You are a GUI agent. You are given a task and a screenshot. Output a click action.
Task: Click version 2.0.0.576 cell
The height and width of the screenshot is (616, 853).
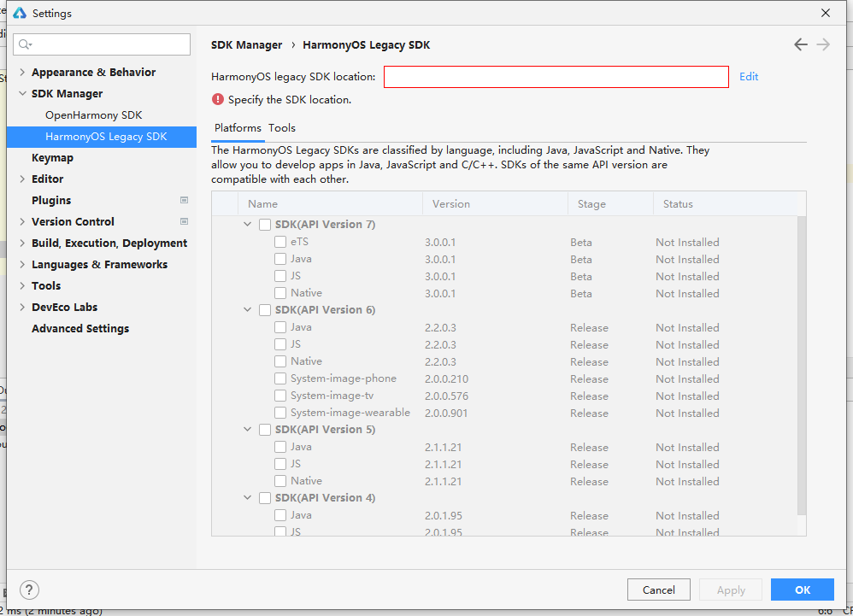point(447,396)
